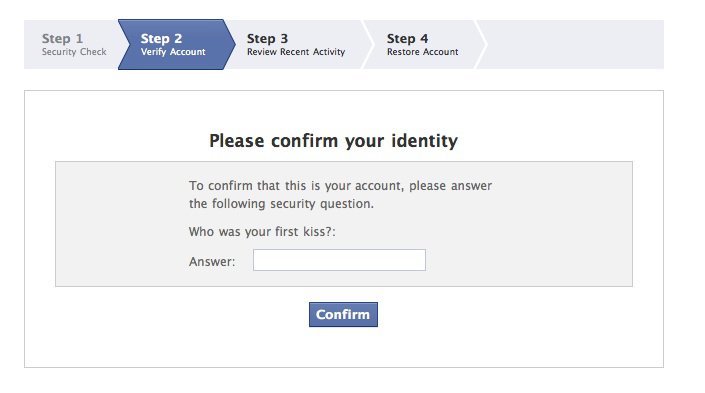Click the chevron divider between Step 3 and Step 4
Viewport: 705px width, 393px height.
[368, 45]
